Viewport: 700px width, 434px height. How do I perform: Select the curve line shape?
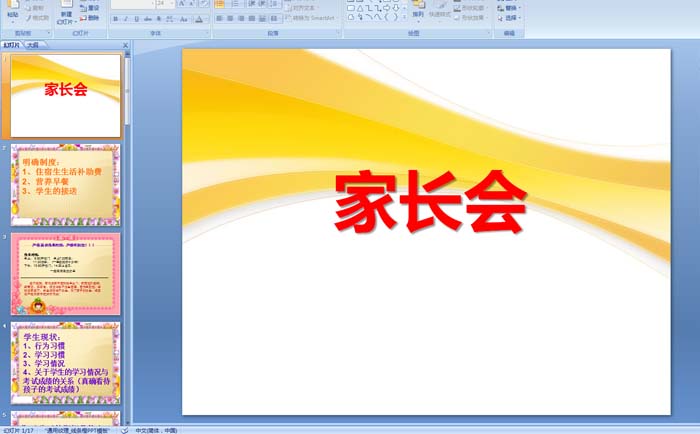click(378, 17)
